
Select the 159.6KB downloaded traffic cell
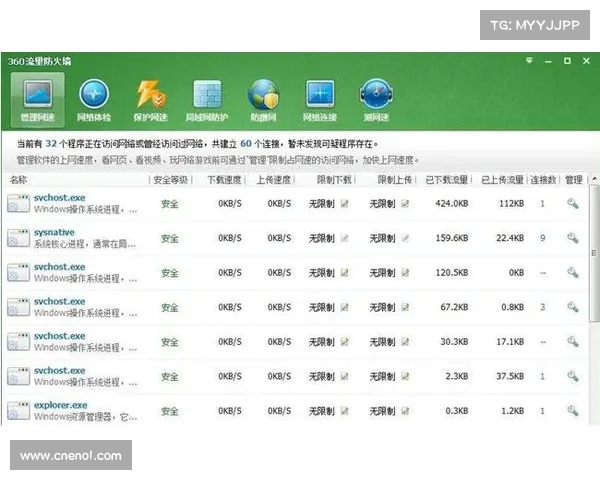(452, 238)
